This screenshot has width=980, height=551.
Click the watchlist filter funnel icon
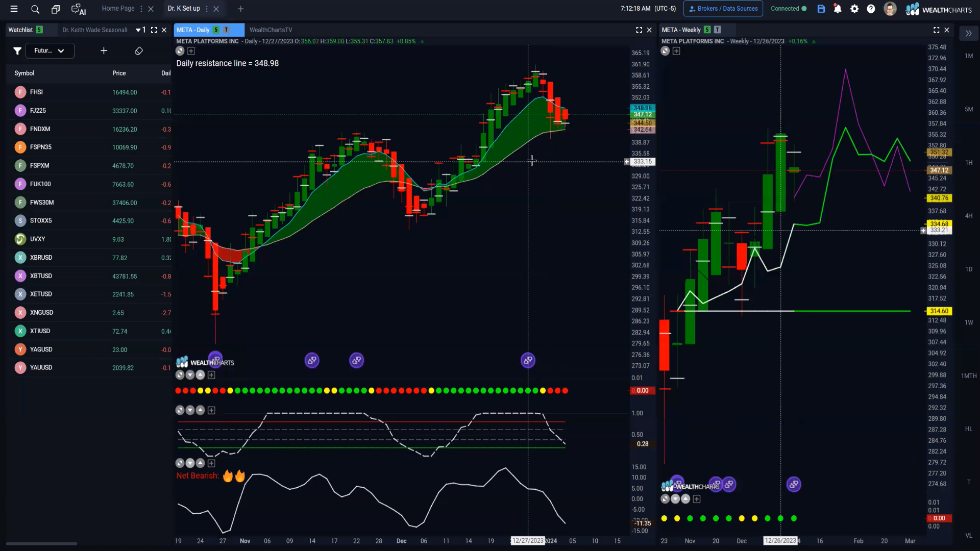(17, 51)
